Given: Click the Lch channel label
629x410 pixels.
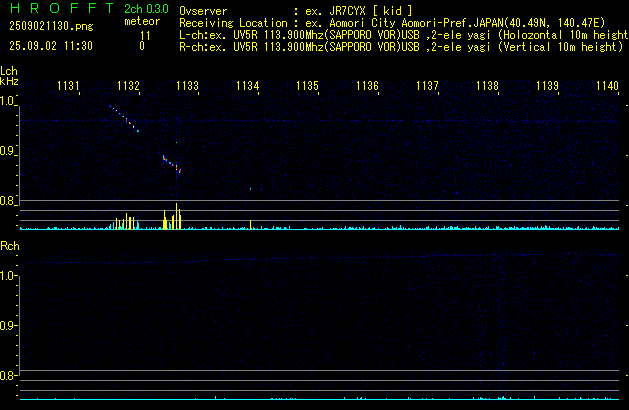Looking at the screenshot, I should [9, 71].
